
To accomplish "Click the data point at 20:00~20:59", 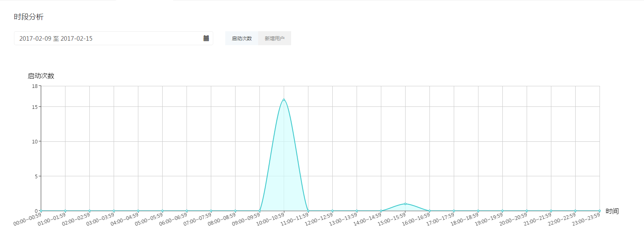I will pos(527,211).
